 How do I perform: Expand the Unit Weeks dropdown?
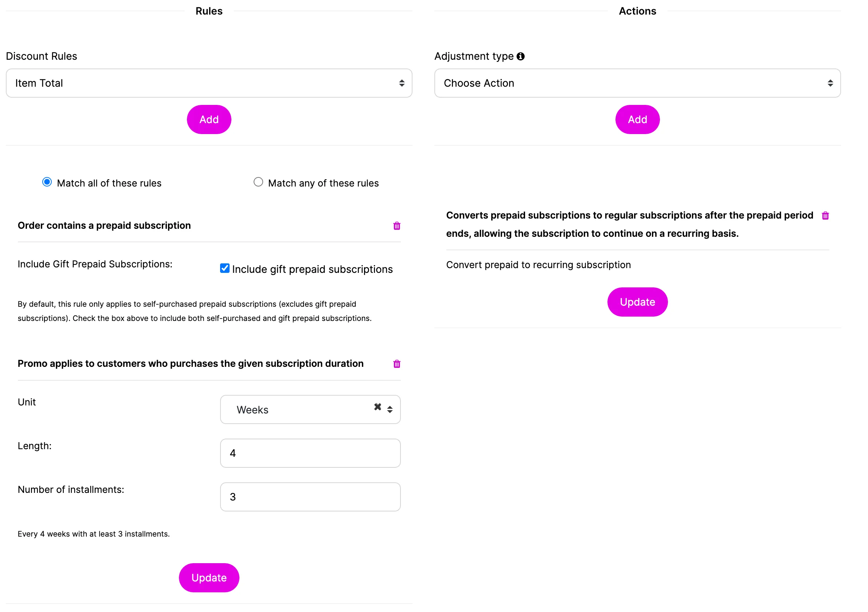pyautogui.click(x=310, y=409)
